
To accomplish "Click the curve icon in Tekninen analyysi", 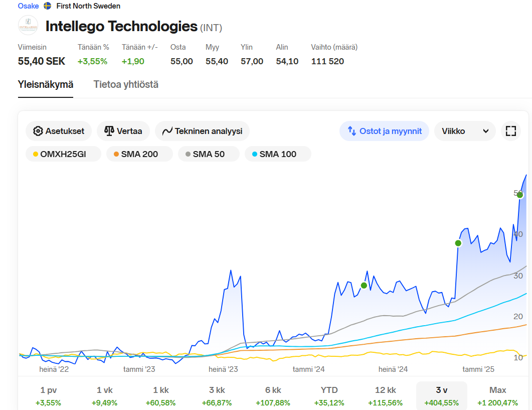I will click(x=167, y=131).
